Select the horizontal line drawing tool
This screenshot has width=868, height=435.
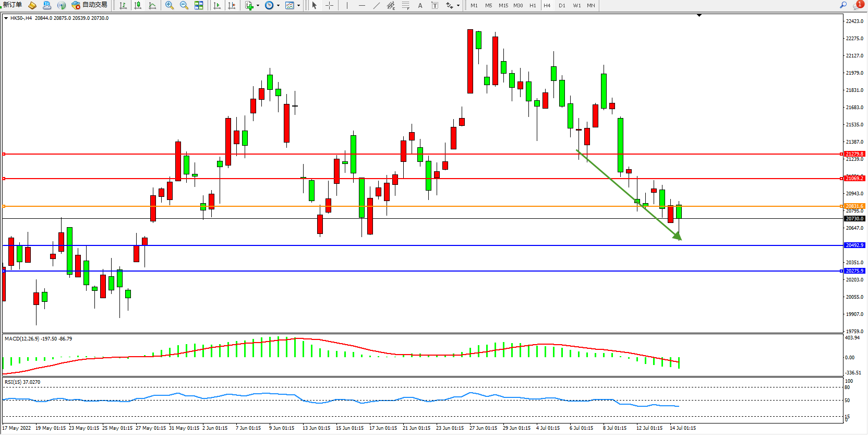point(362,5)
